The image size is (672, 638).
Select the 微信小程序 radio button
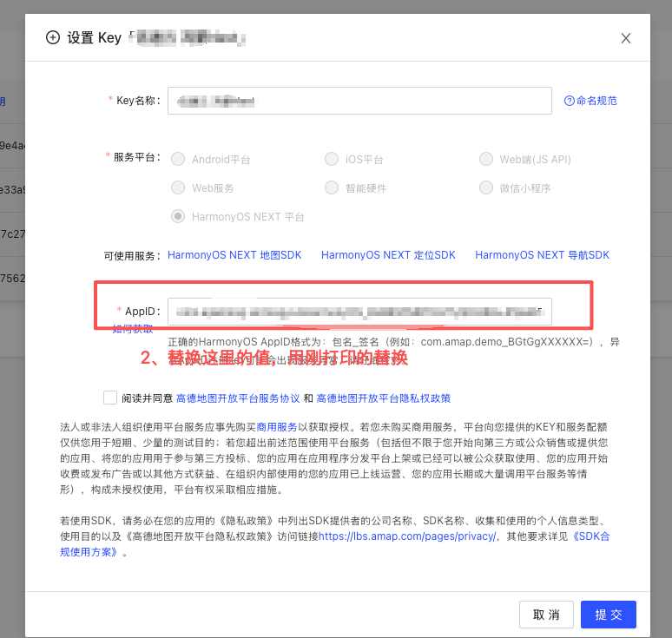click(x=485, y=188)
